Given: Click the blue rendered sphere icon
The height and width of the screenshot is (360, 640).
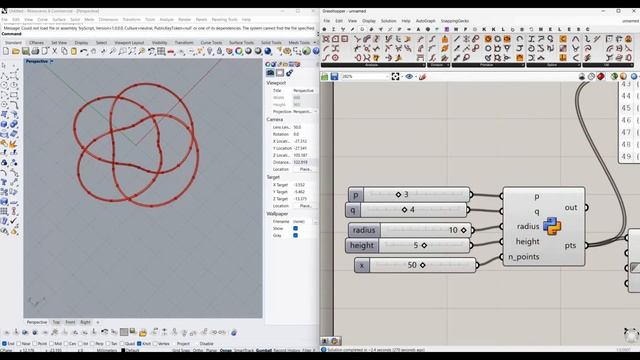Looking at the screenshot, I should (x=268, y=51).
